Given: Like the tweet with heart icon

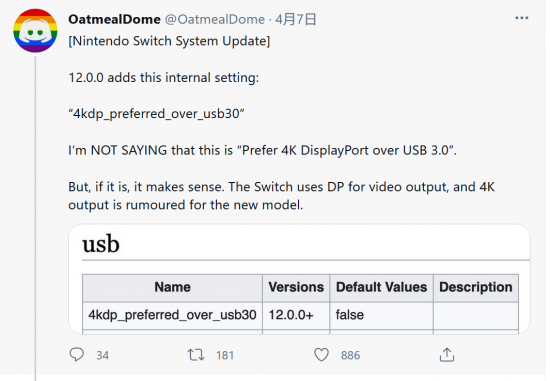Looking at the screenshot, I should point(321,355).
